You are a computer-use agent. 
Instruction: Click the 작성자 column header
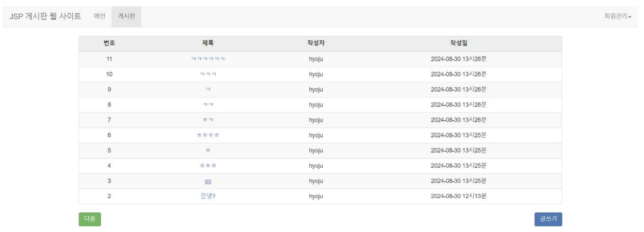[x=316, y=43]
